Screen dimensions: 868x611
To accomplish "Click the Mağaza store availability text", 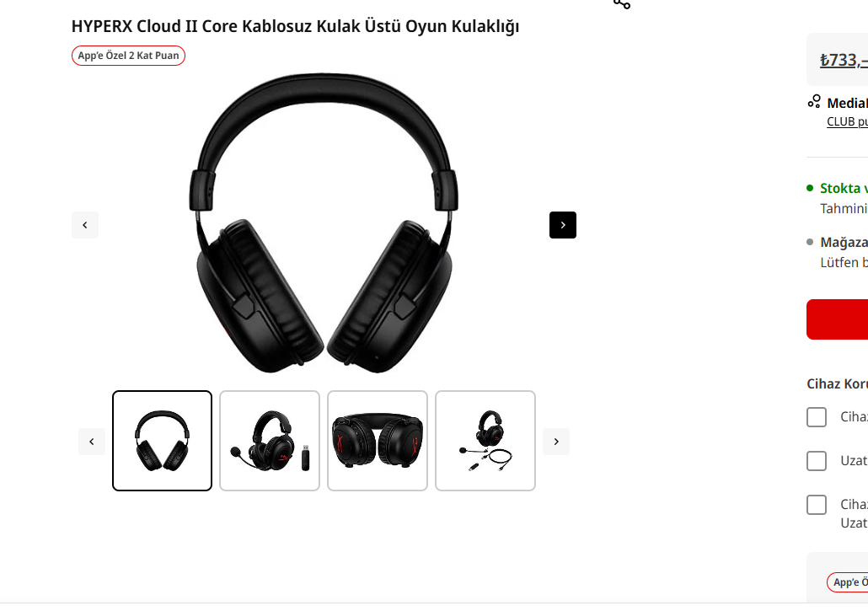I will pos(844,243).
